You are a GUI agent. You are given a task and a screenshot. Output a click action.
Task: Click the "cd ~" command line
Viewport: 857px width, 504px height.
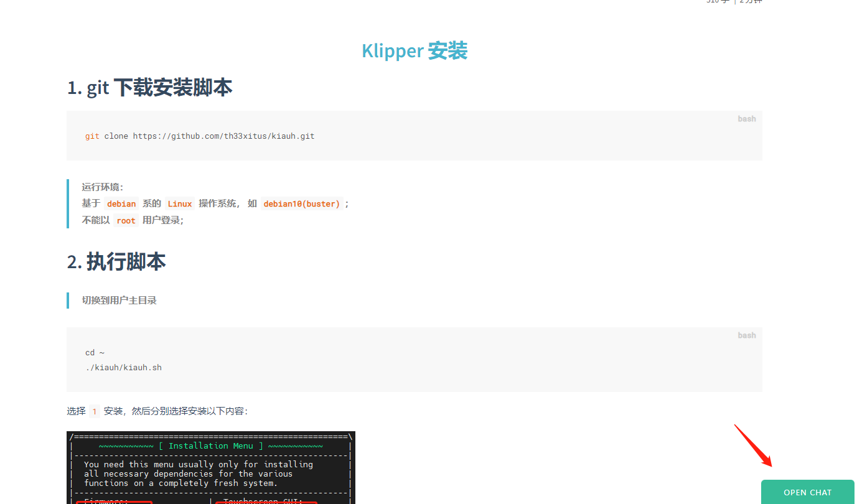[95, 353]
